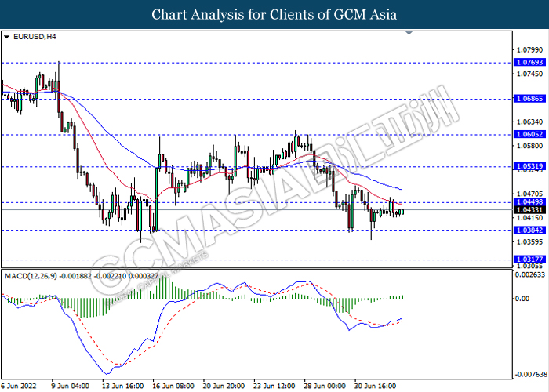
Task: Select the current price 1.04331 label
Action: (x=529, y=210)
